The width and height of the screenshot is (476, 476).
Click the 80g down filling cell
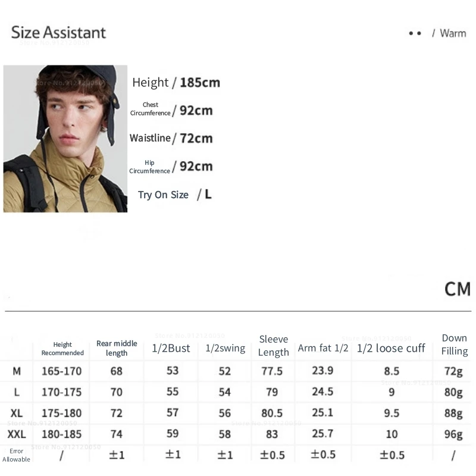click(x=453, y=392)
